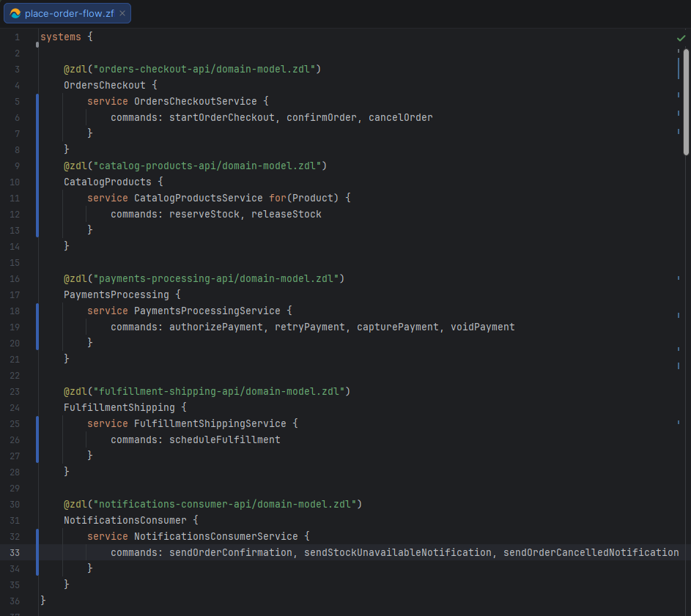Click the CatalogProductsService identifier
The width and height of the screenshot is (691, 616).
tap(199, 198)
